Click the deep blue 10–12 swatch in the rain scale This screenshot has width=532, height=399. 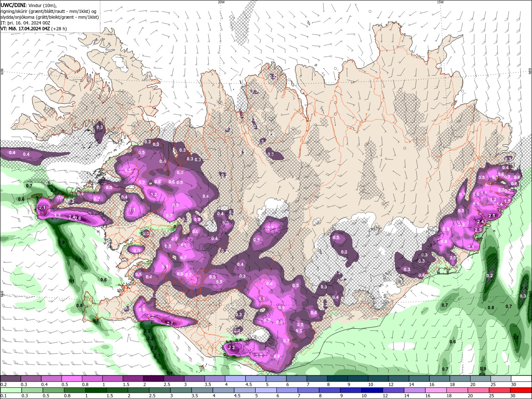372,390
